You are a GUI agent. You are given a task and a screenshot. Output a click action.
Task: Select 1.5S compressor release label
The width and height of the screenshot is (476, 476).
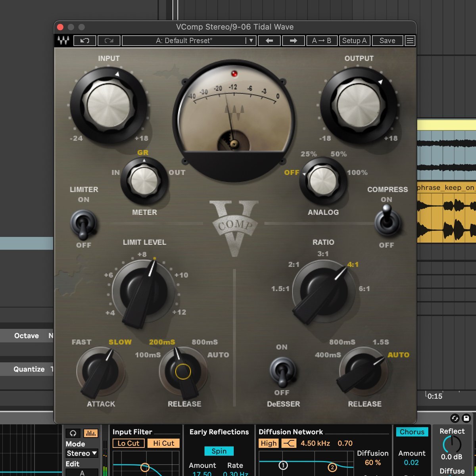(x=381, y=342)
